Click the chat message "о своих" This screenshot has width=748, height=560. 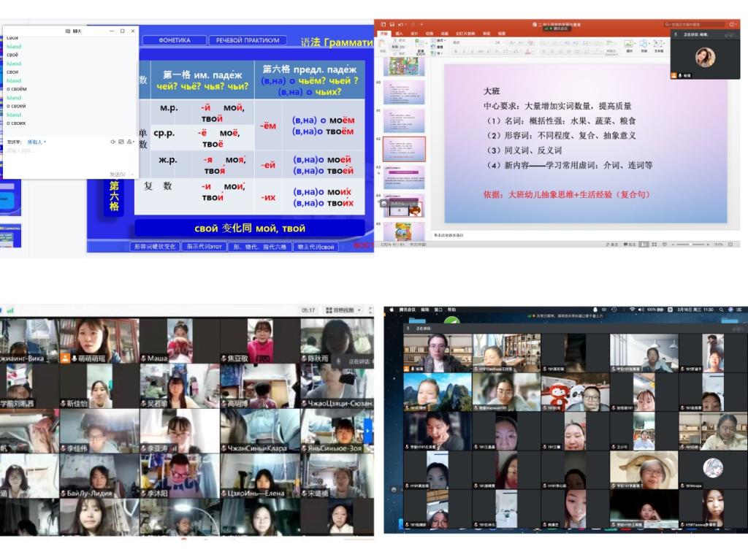tap(16, 123)
